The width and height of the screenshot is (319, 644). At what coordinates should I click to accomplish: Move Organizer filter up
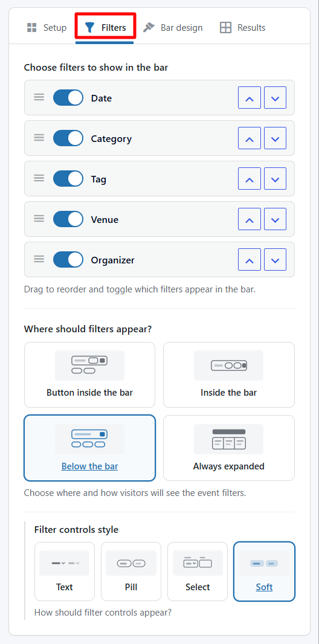250,260
